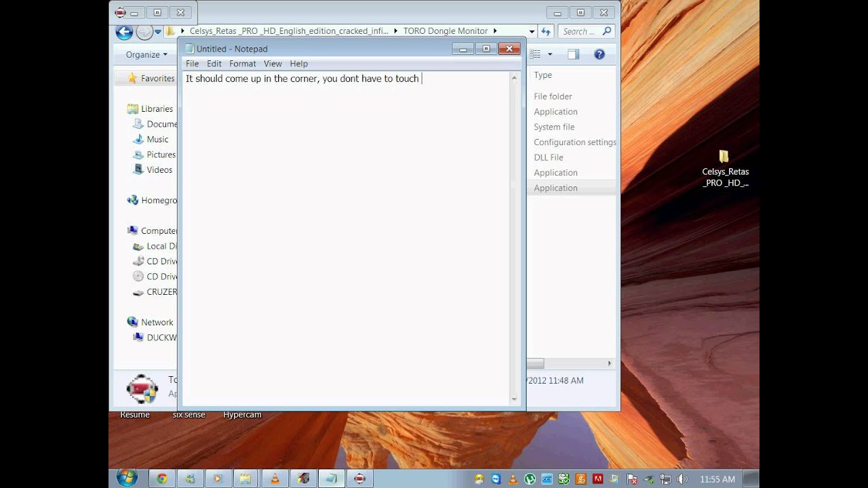Open the File Explorer taskbar button

click(x=245, y=479)
